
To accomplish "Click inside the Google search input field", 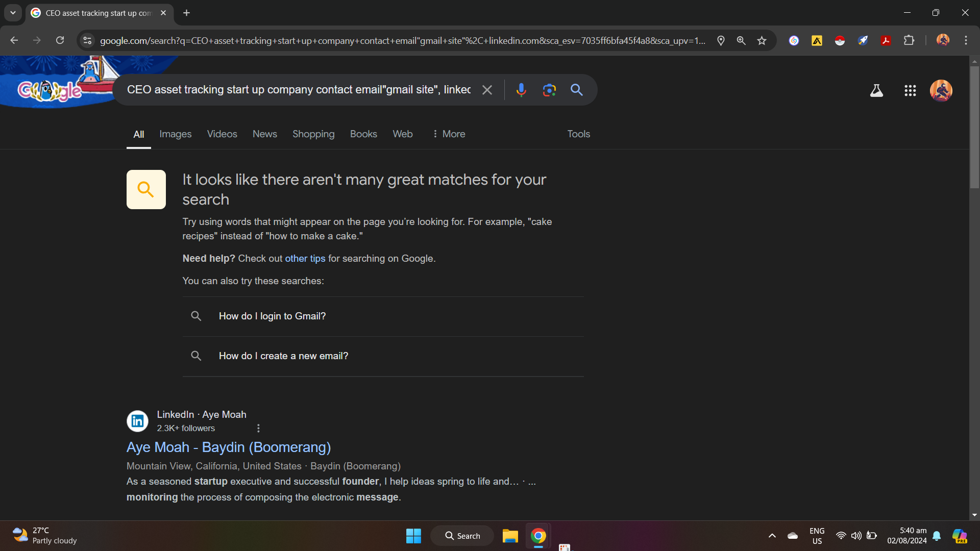I will (299, 90).
